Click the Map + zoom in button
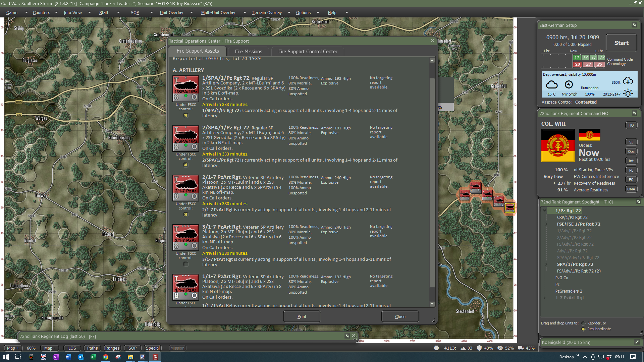 [13, 348]
